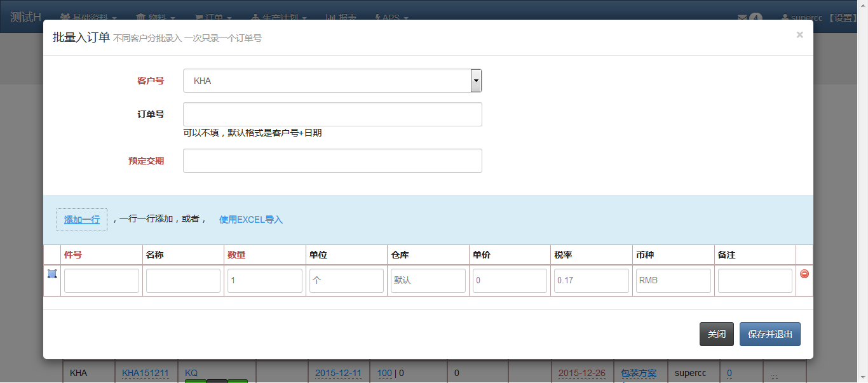868x383 pixels.
Task: Click the 名称 cell input
Action: (183, 281)
